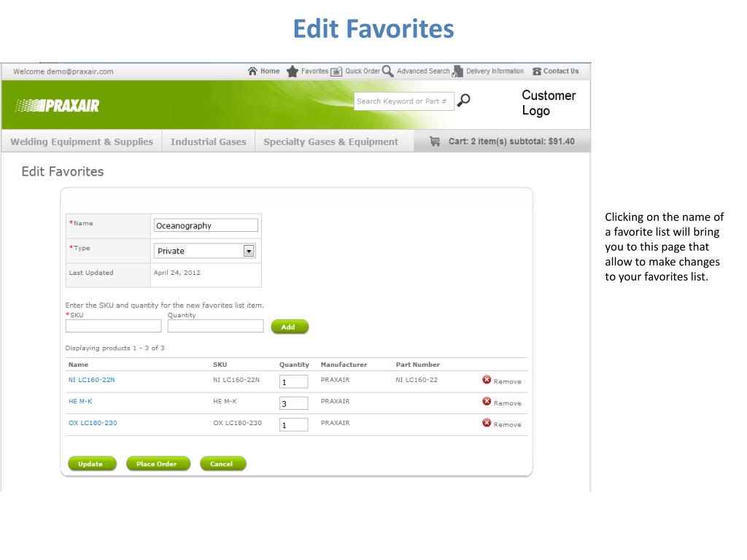The height and width of the screenshot is (560, 747).
Task: Click cart summary subtotal $91.40 text
Action: (511, 141)
